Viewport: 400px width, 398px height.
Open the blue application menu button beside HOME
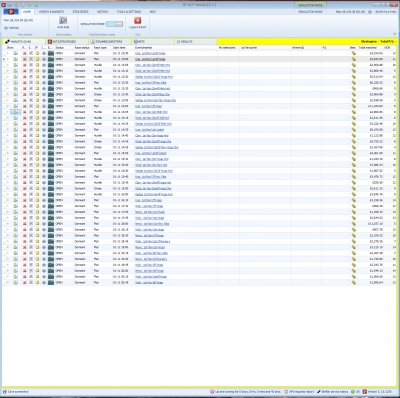11,12
